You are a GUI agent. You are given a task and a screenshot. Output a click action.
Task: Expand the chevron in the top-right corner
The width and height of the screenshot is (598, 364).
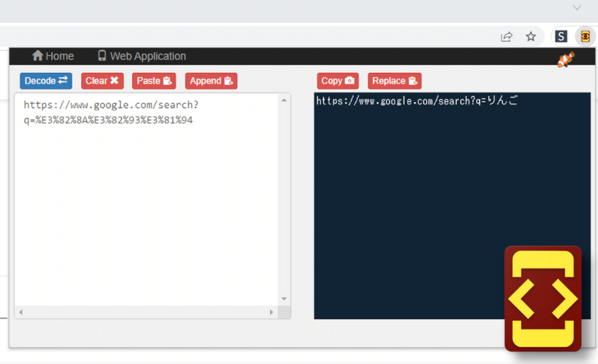click(x=578, y=8)
